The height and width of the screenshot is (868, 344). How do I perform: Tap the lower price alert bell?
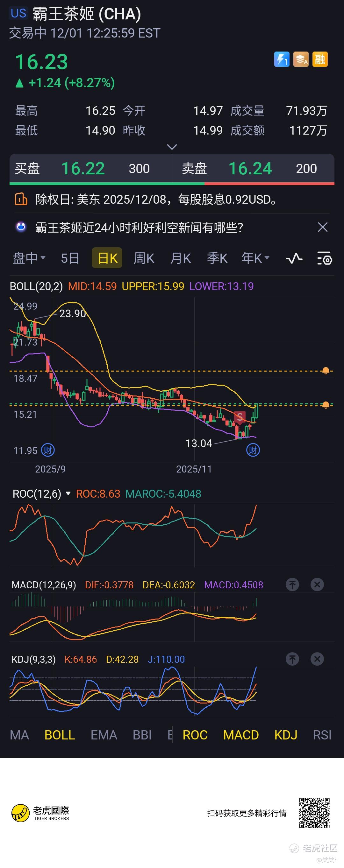326,405
